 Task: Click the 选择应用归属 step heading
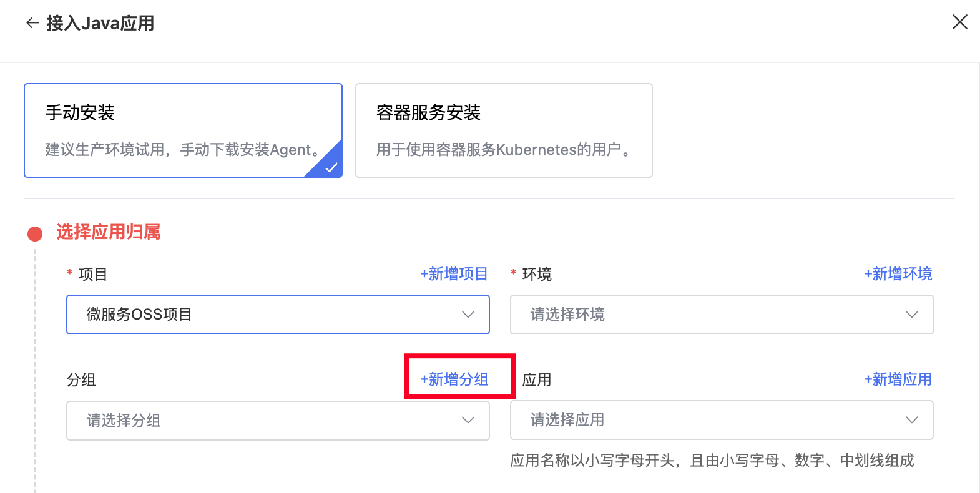[x=108, y=232]
